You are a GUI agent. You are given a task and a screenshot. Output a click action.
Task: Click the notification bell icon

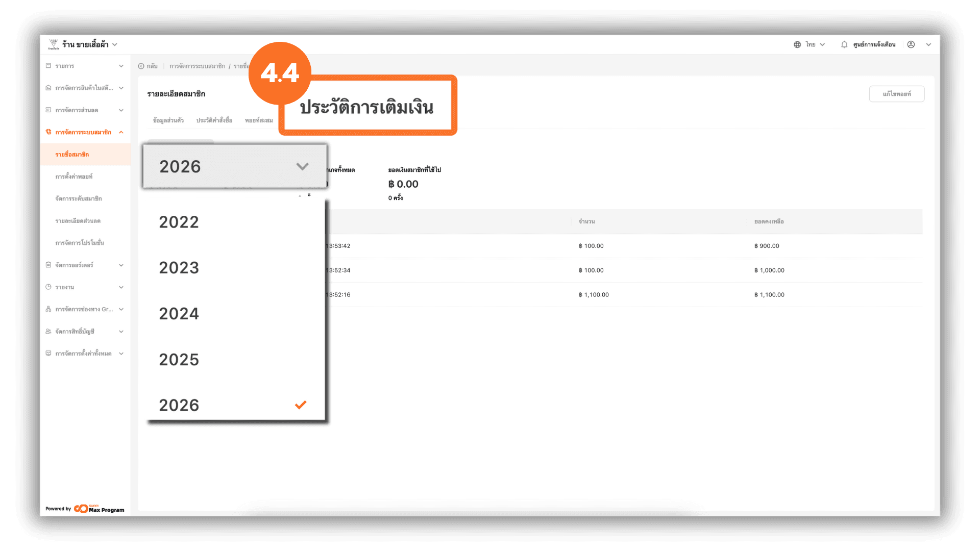click(x=844, y=45)
